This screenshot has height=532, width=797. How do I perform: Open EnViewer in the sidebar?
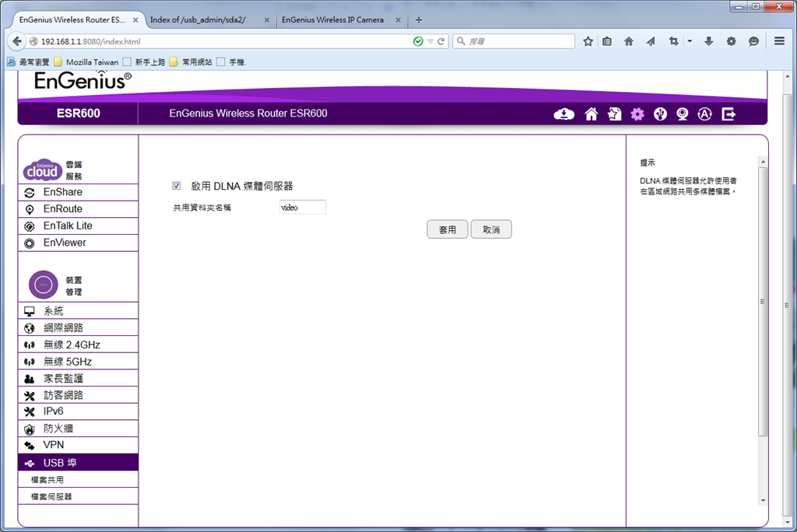78,243
